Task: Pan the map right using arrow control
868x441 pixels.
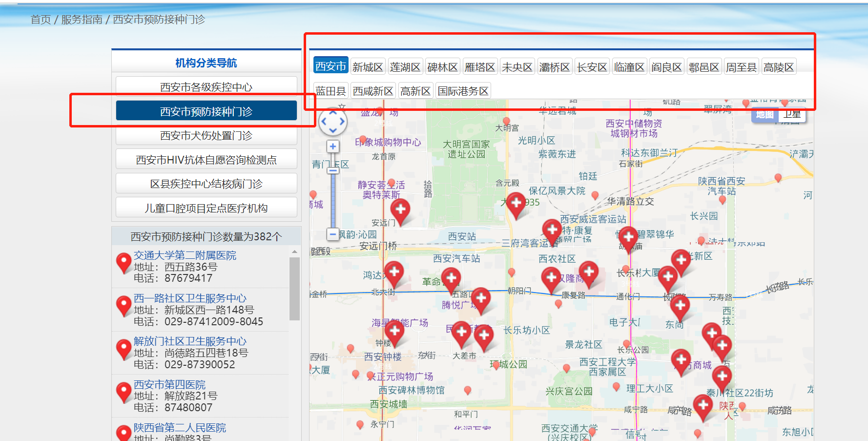Action: pos(342,121)
